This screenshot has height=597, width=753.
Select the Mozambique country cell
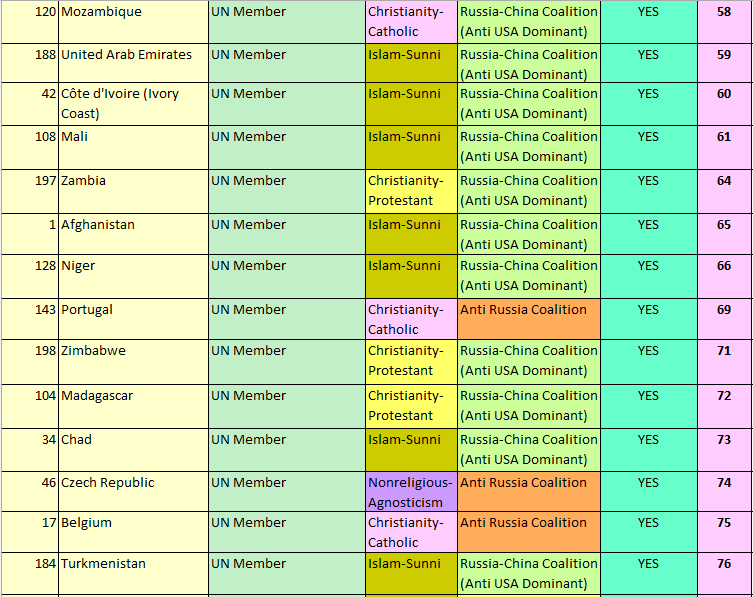[x=134, y=22]
